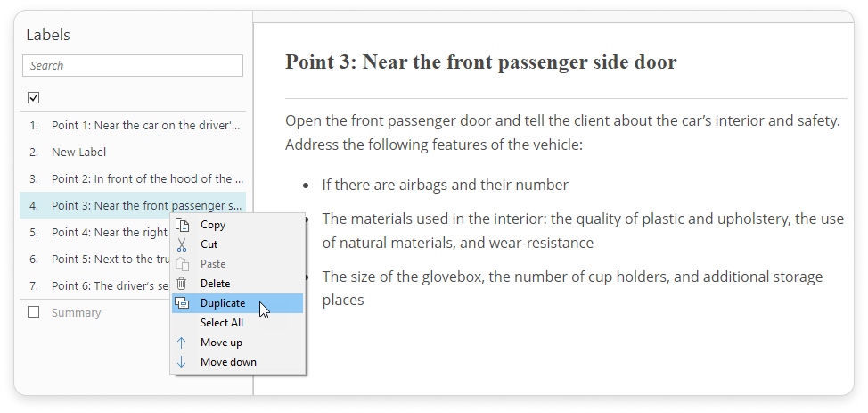Enable the Summary checkbox
The image size is (868, 413).
34,312
